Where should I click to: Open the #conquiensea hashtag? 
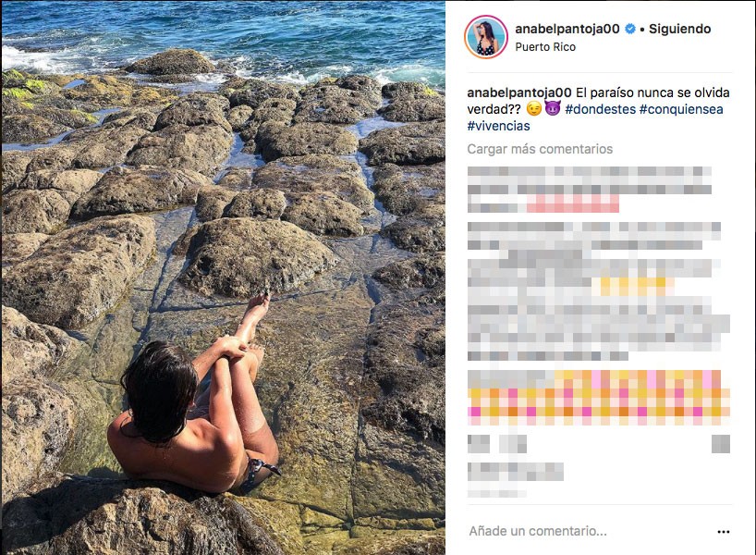[681, 109]
